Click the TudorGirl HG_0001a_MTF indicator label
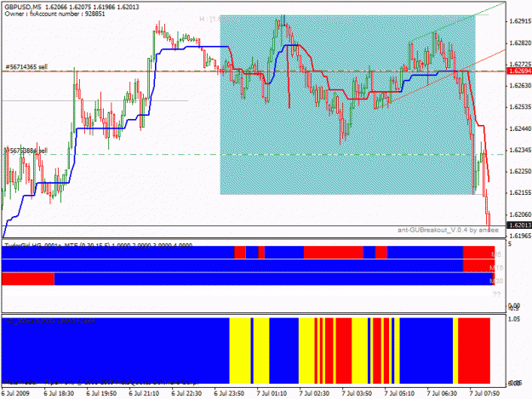Viewport: 532px width, 399px height. tap(99, 246)
